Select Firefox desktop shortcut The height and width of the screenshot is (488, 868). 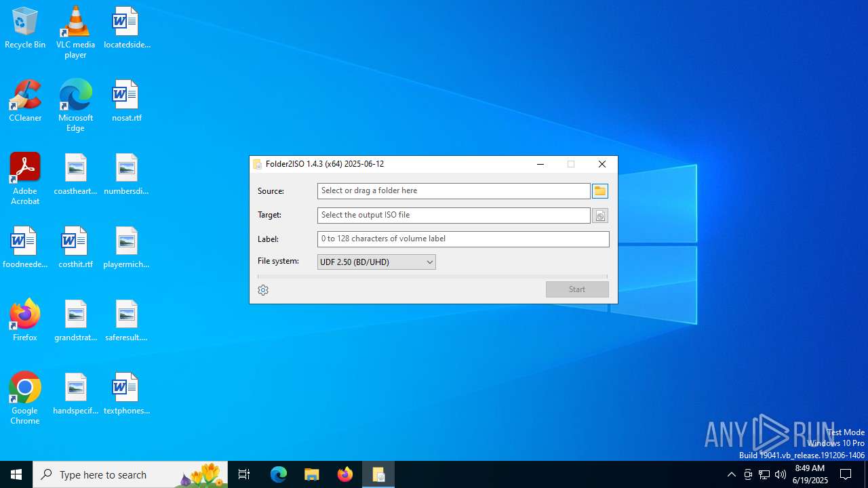pos(25,321)
